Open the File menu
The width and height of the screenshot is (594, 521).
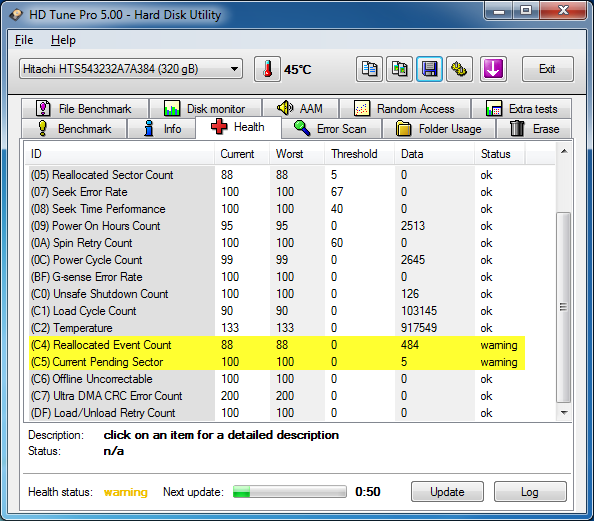24,40
